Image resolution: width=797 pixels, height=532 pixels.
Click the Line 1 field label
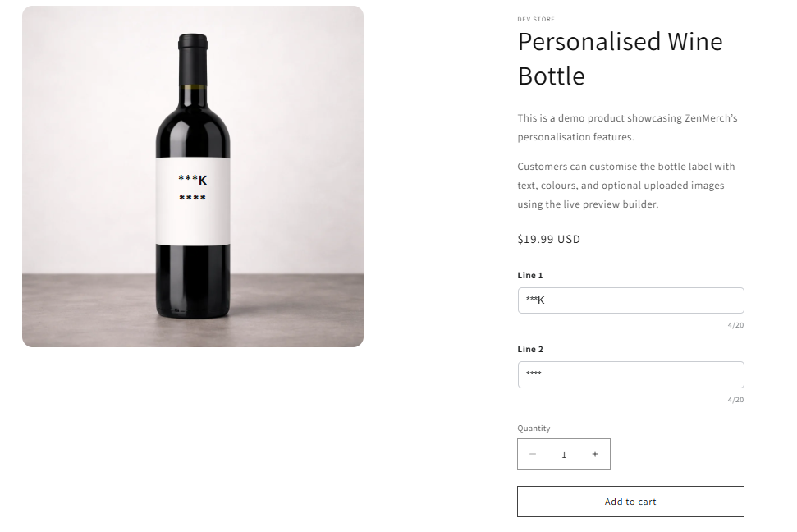click(530, 275)
